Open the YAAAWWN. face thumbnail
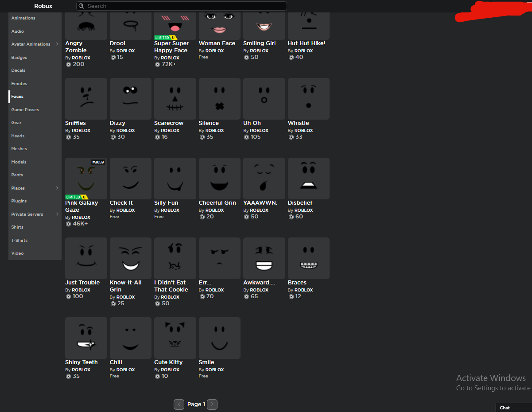This screenshot has height=412, width=532. [x=264, y=179]
